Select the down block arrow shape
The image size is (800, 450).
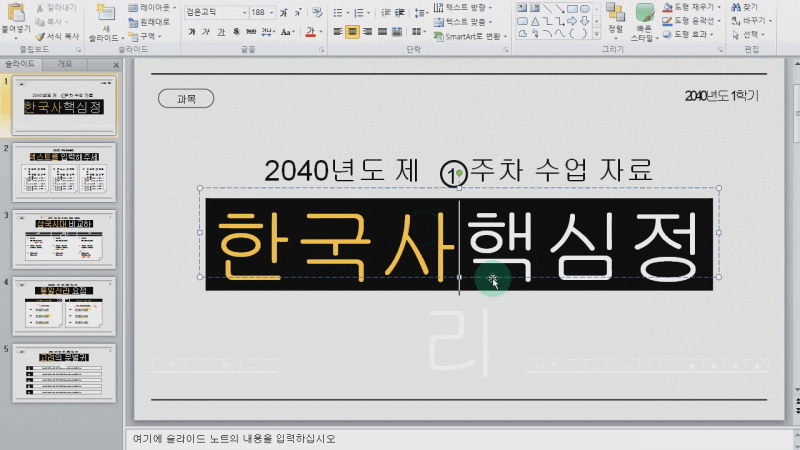[585, 21]
